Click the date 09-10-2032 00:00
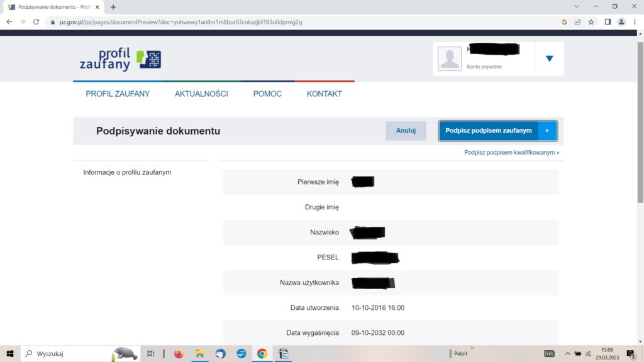644x362 pixels. pyautogui.click(x=378, y=333)
